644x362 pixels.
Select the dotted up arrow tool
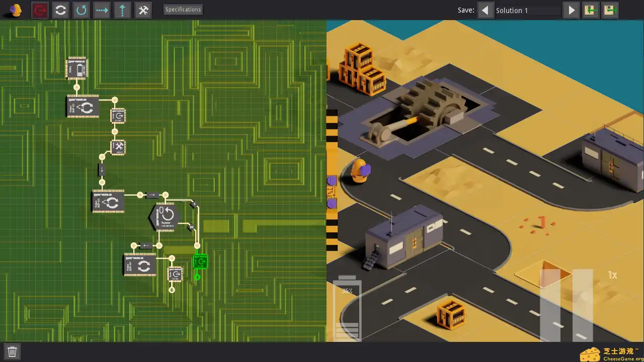pyautogui.click(x=123, y=10)
